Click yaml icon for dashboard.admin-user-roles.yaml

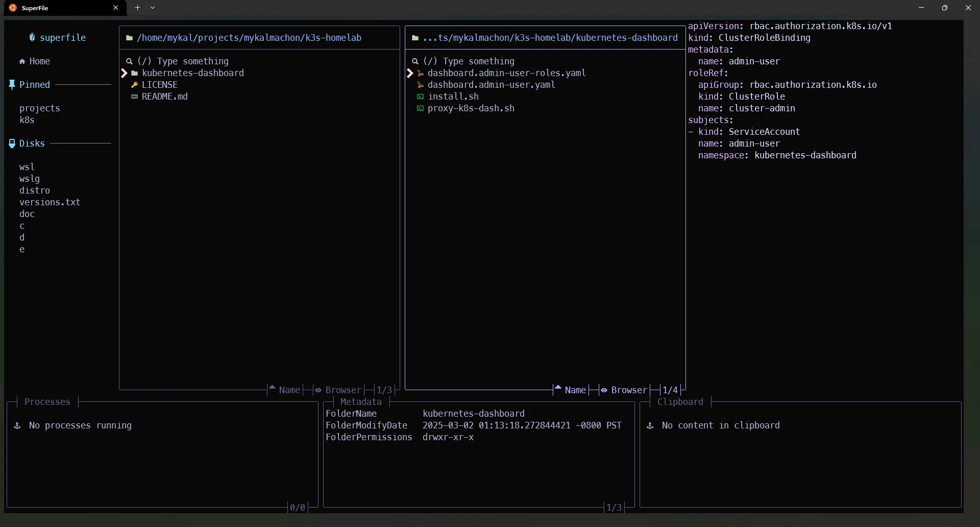click(421, 73)
